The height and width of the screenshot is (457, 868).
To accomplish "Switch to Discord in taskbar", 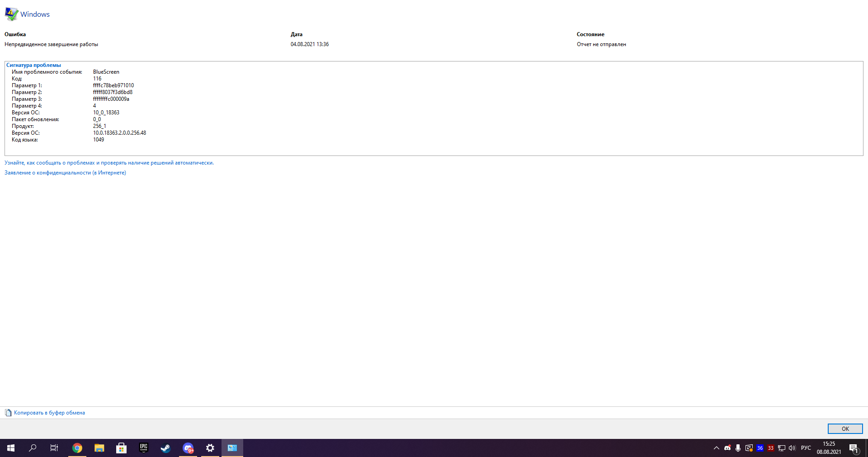I will click(x=188, y=448).
